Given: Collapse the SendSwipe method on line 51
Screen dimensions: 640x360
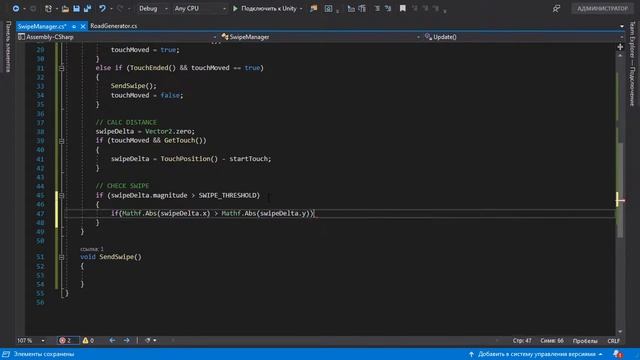Looking at the screenshot, I should coord(61,257).
